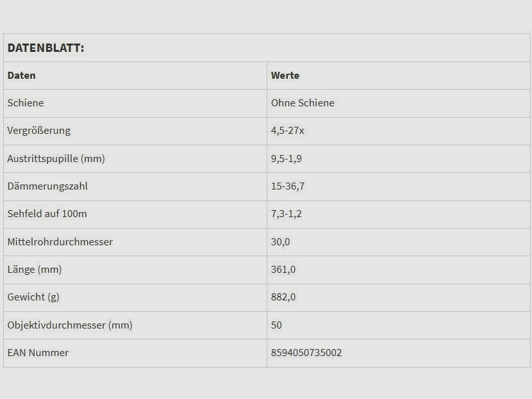Select the value 9,5-1,9
This screenshot has height=399, width=532.
287,159
